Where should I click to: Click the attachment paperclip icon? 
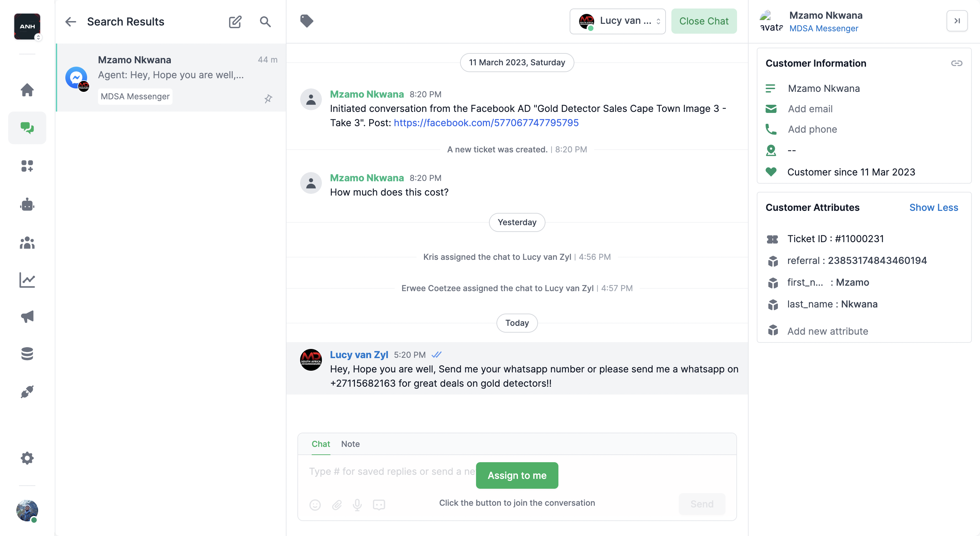point(337,504)
